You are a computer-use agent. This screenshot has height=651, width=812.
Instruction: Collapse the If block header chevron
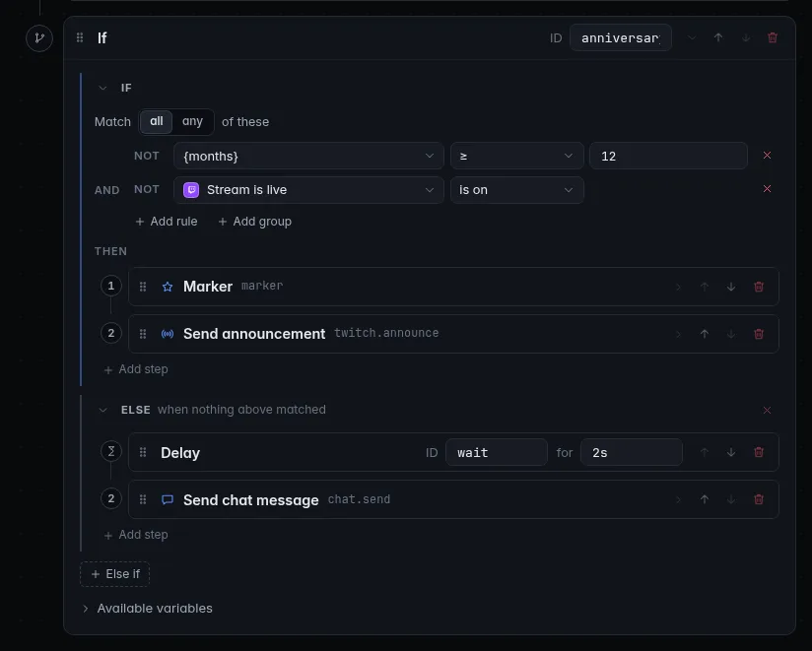click(x=692, y=37)
